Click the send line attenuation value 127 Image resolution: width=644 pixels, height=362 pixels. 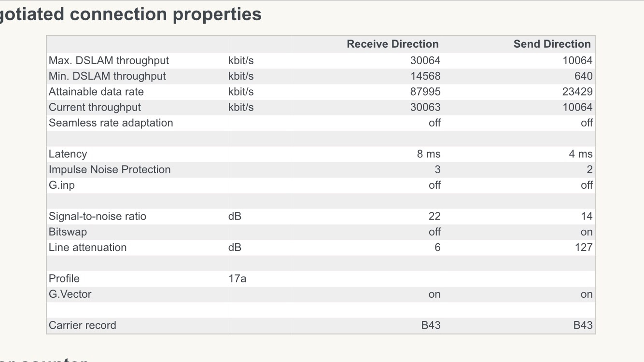(x=583, y=248)
